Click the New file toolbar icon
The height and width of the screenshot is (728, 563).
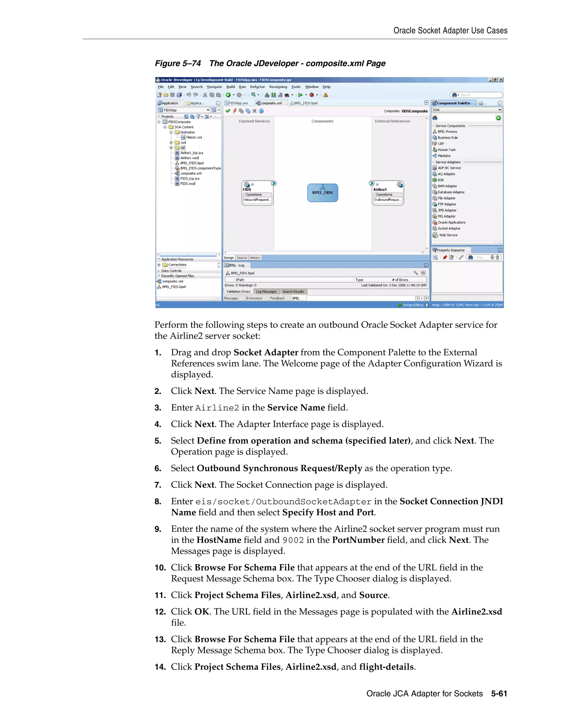[159, 95]
